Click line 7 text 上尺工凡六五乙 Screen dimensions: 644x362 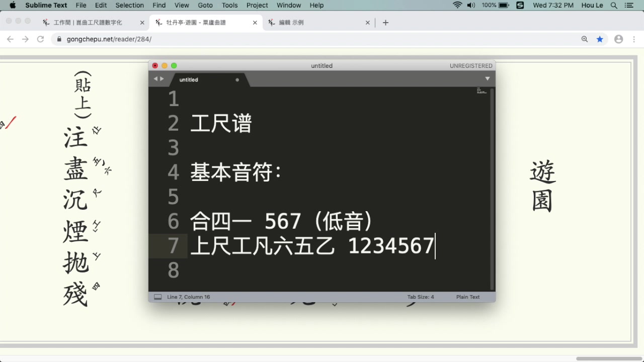click(x=262, y=246)
